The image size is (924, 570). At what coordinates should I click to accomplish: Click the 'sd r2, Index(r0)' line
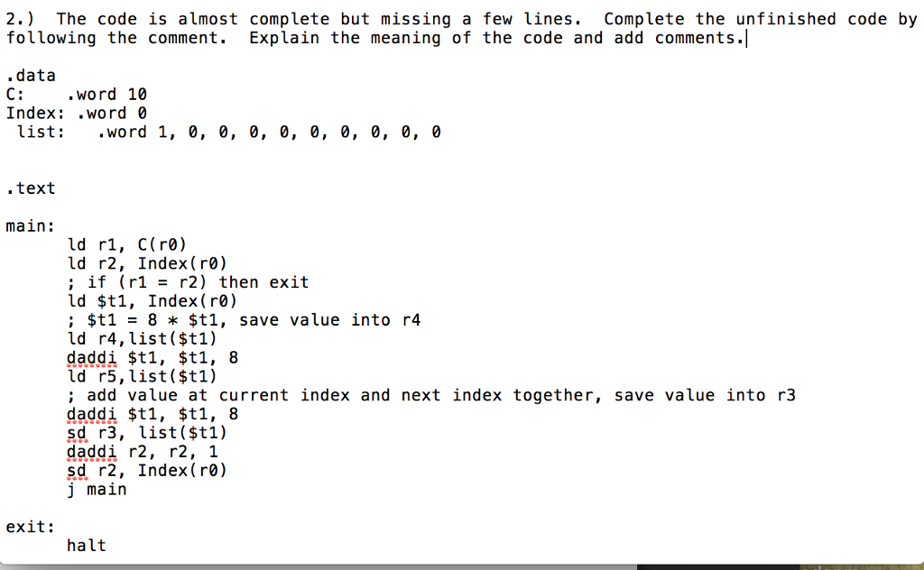click(x=147, y=471)
